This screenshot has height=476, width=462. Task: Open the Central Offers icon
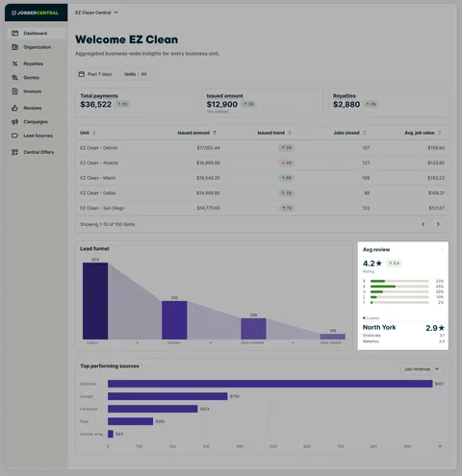click(x=14, y=152)
